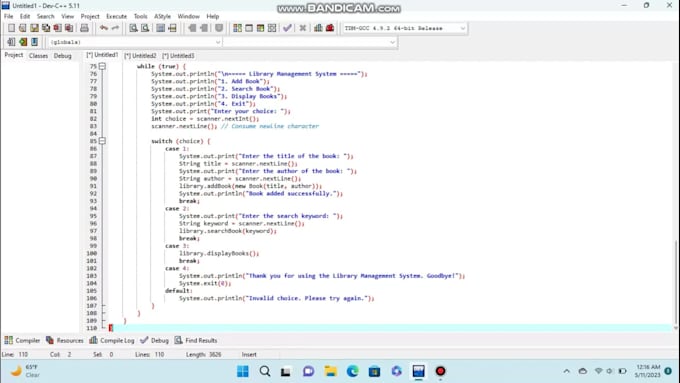Click the Bandicam recorder taskbar icon
The height and width of the screenshot is (383, 680).
440,371
